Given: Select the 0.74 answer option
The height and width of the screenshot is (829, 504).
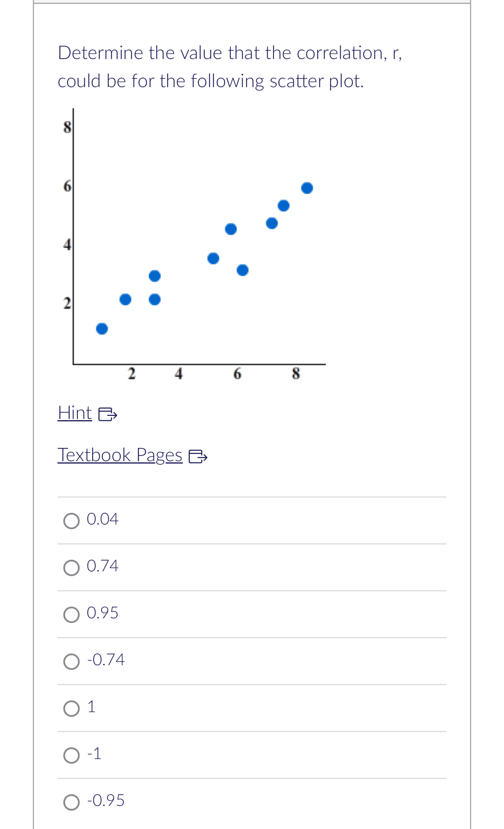Looking at the screenshot, I should tap(72, 568).
